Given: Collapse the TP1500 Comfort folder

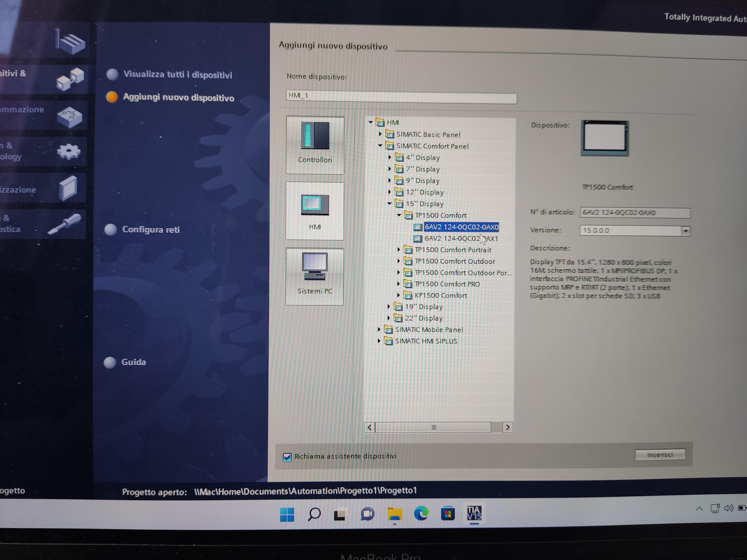Looking at the screenshot, I should point(399,215).
